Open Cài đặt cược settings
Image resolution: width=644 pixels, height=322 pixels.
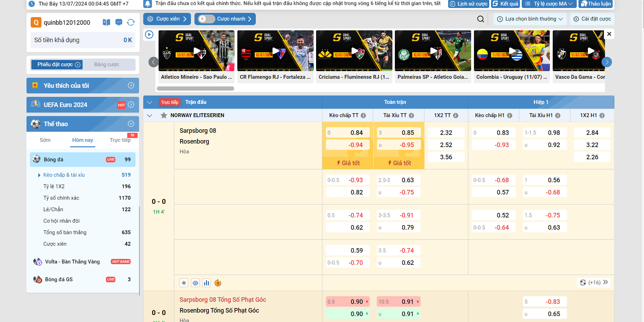click(x=592, y=19)
